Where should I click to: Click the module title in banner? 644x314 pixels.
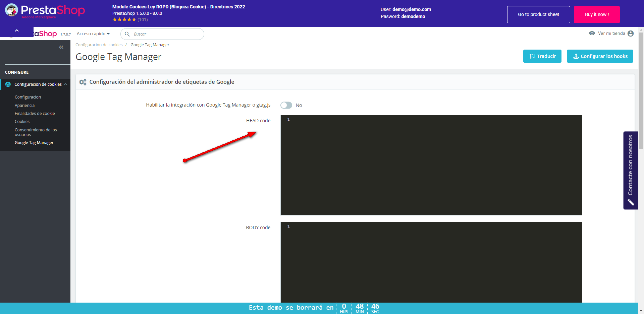[x=178, y=7]
